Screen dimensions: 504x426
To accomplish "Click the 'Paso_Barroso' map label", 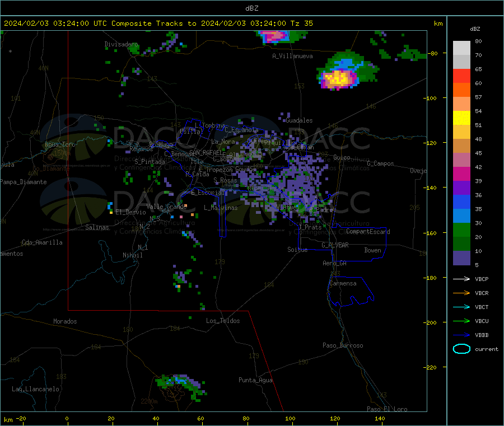I will (343, 345).
